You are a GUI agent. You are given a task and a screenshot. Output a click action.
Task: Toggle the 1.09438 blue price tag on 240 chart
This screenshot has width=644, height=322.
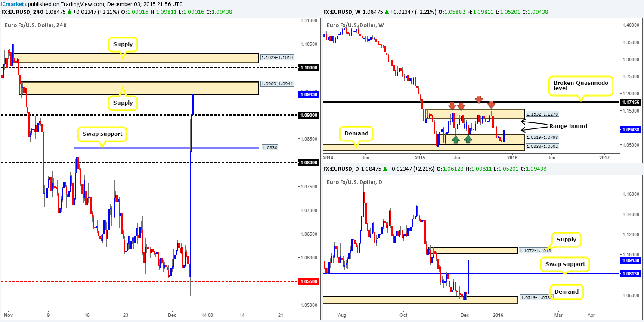click(308, 94)
